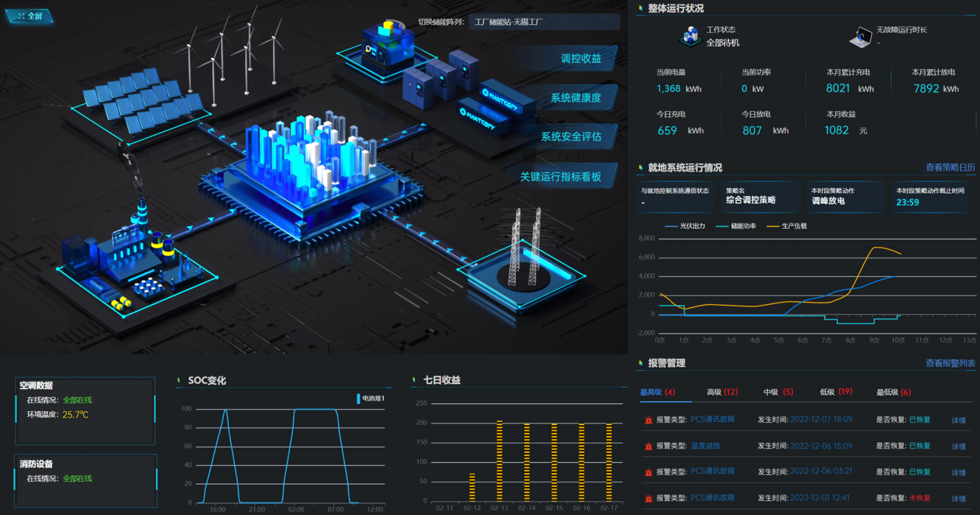Open 详情 for the 2022-12-01 alarm
980x515 pixels.
[958, 498]
